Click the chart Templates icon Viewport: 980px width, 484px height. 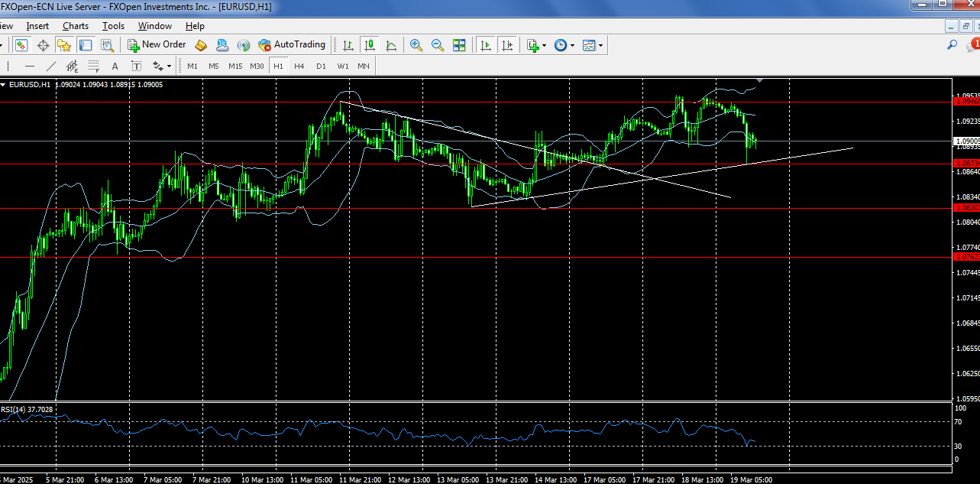pyautogui.click(x=589, y=45)
